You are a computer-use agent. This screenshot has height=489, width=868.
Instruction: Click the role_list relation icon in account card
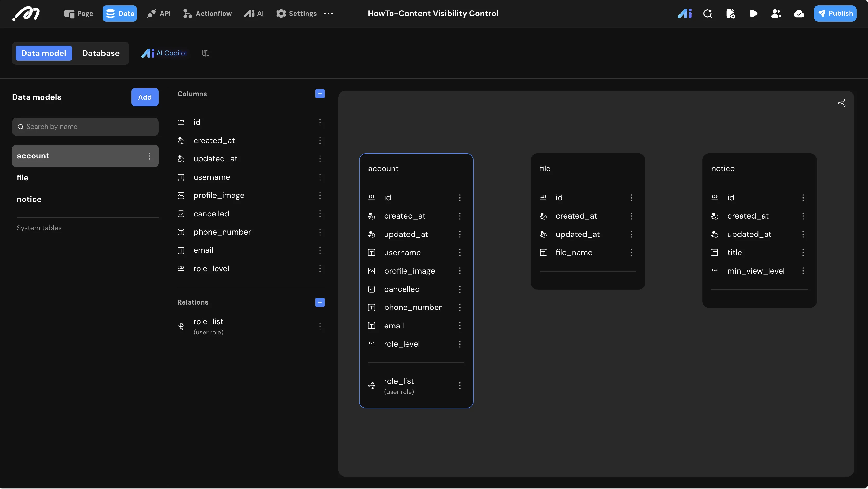tap(372, 386)
